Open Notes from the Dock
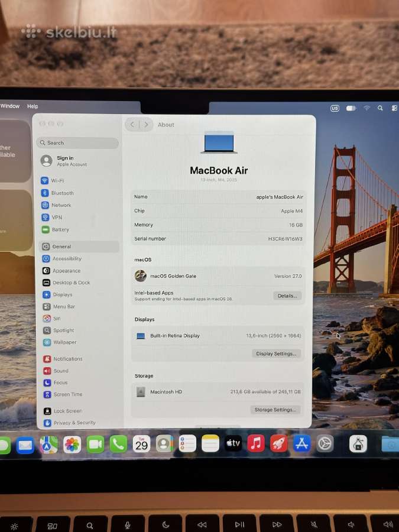Viewport: 399px width, 532px height. coord(210,443)
